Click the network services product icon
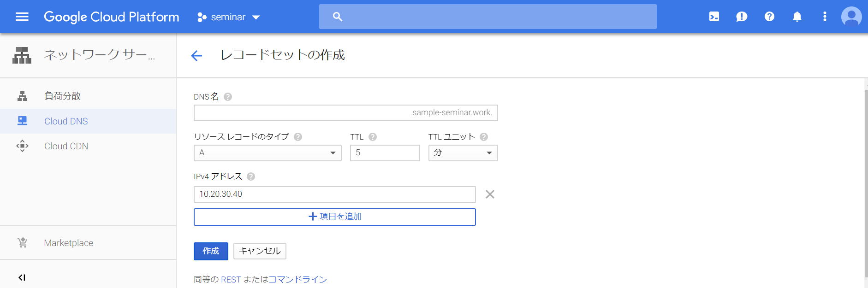This screenshot has width=868, height=288. point(22,55)
